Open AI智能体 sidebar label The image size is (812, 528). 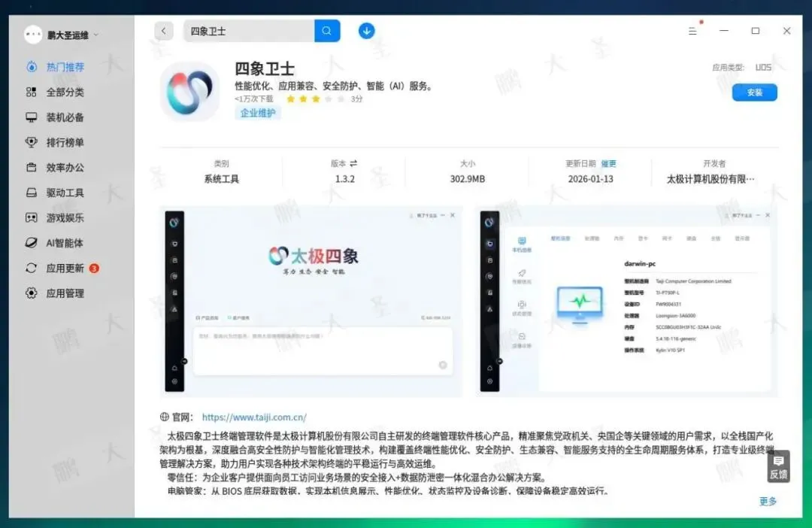pos(65,243)
